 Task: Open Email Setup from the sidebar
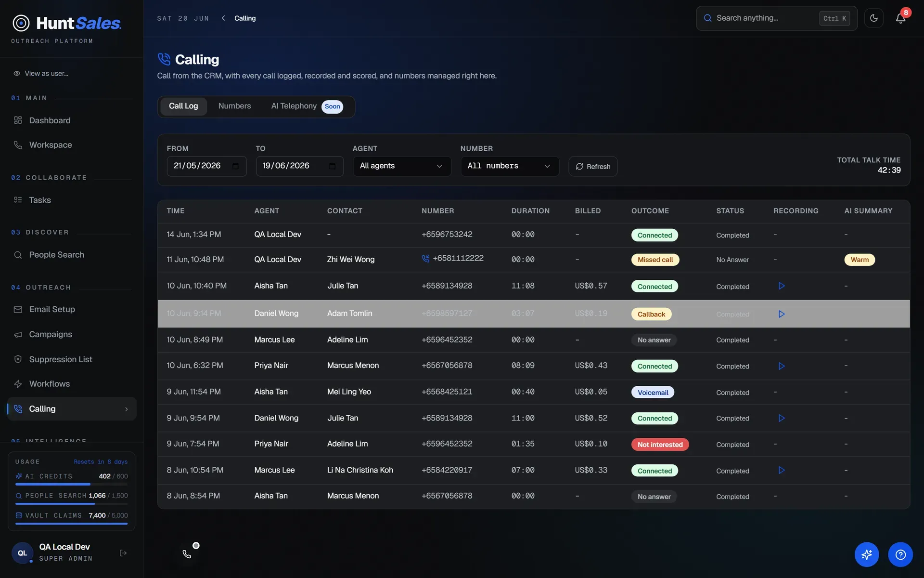(x=72, y=309)
